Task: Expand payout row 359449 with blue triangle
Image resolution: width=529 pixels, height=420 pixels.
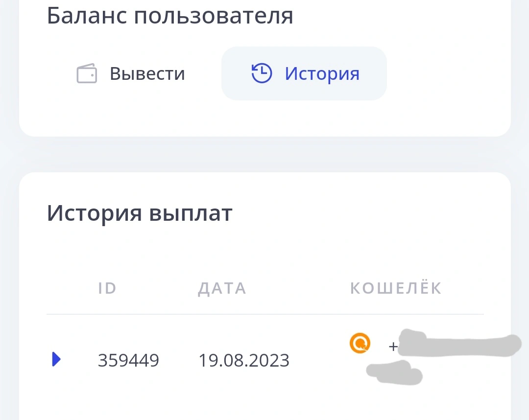Action: [x=56, y=359]
